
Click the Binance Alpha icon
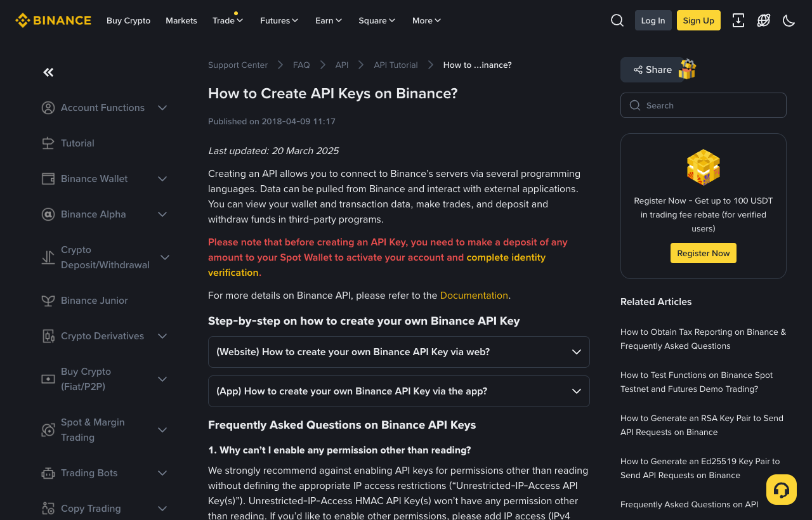tap(48, 214)
